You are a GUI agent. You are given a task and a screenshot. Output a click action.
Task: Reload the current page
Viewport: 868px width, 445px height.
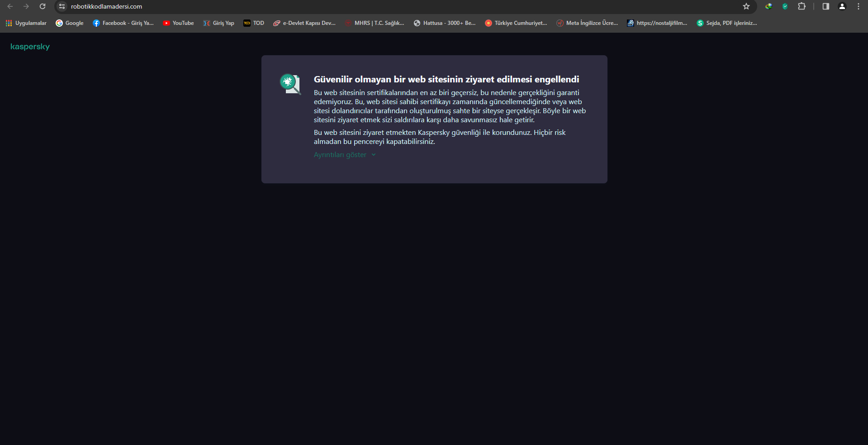[43, 6]
